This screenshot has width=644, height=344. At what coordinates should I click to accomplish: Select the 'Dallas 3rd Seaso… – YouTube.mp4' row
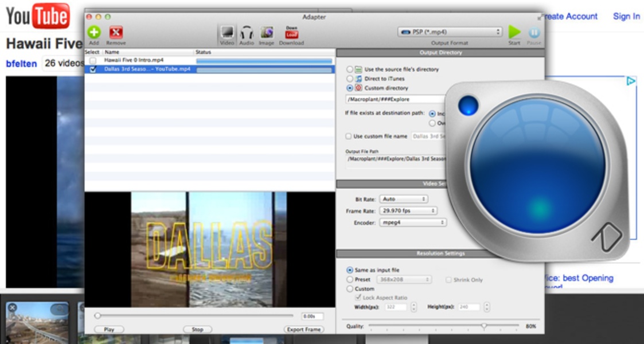click(x=210, y=69)
